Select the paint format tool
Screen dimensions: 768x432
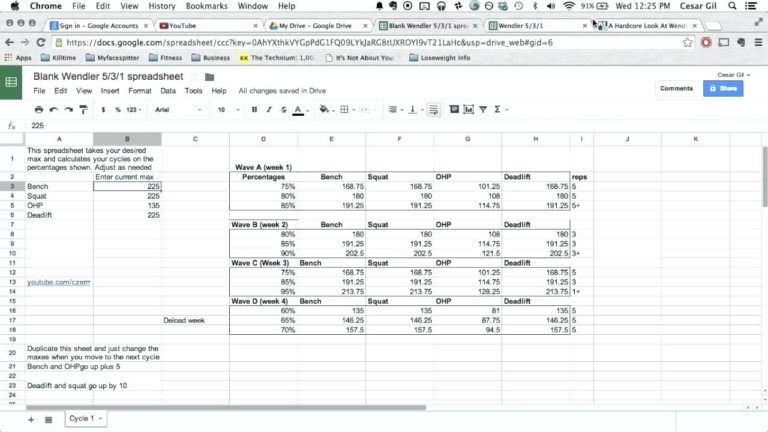click(84, 110)
